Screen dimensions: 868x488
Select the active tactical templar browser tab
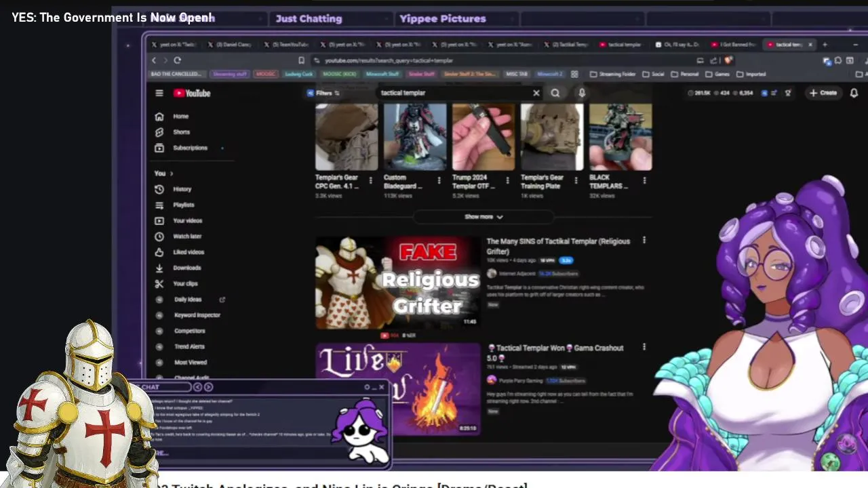pyautogui.click(x=789, y=45)
